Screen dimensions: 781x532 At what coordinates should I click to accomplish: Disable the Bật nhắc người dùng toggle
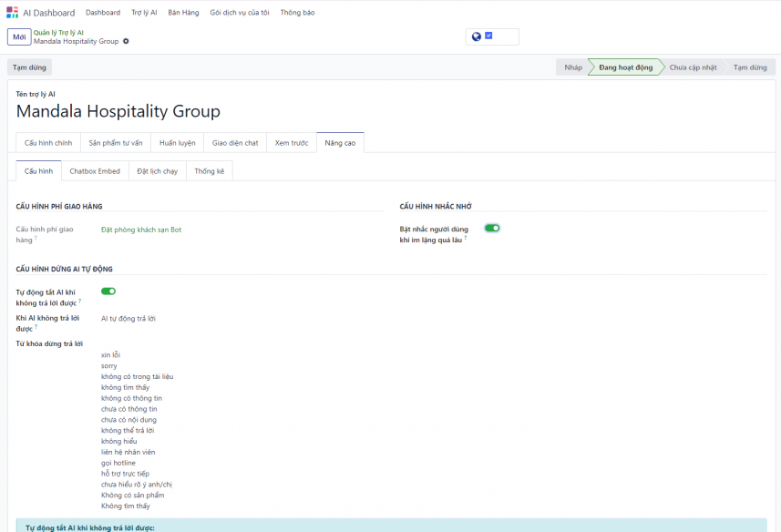492,229
